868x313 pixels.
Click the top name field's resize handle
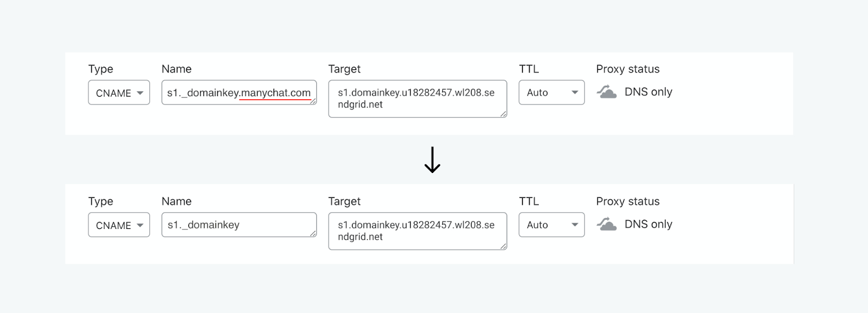click(313, 101)
